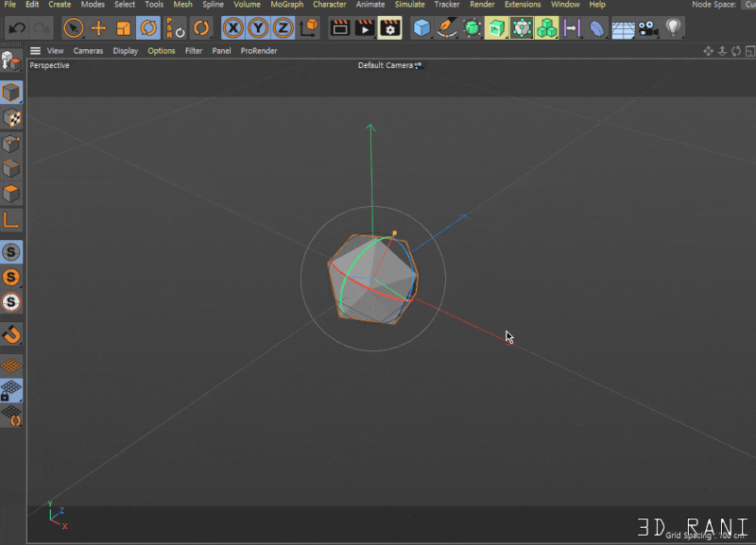Switch to Points mode in left palette
This screenshot has width=756, height=545.
[12, 144]
